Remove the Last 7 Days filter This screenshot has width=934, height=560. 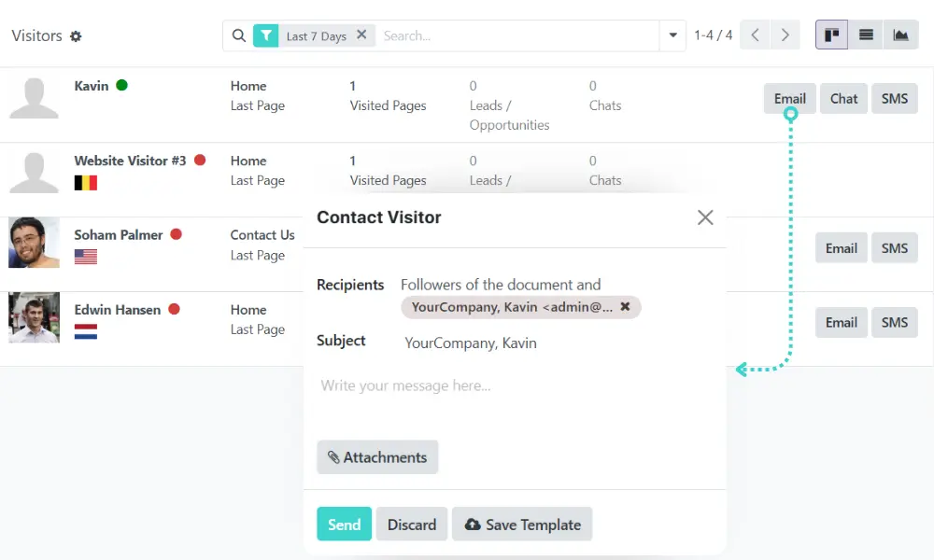pos(361,35)
